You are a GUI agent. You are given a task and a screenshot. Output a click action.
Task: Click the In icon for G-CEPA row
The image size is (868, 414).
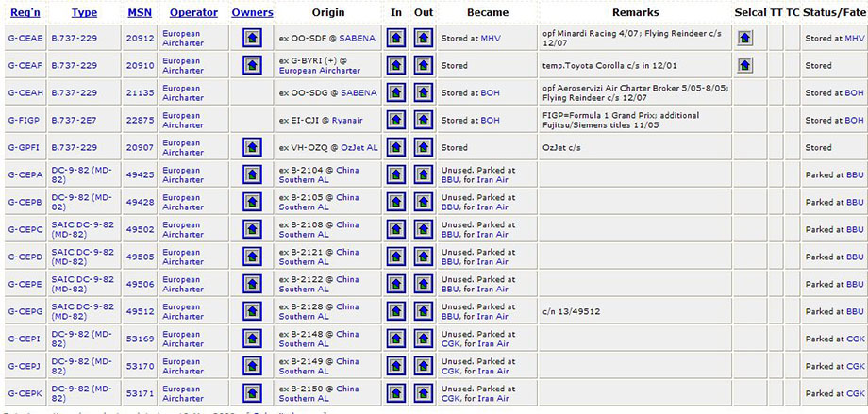[397, 175]
